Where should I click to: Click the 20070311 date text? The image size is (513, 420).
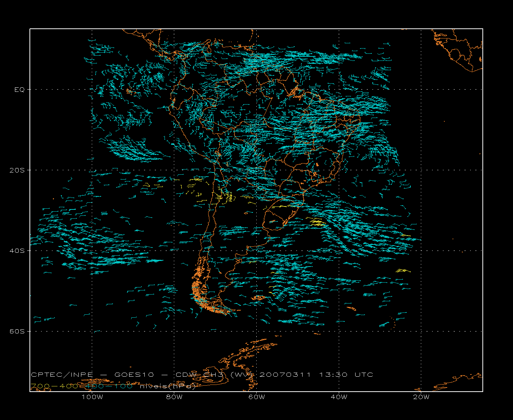point(285,374)
